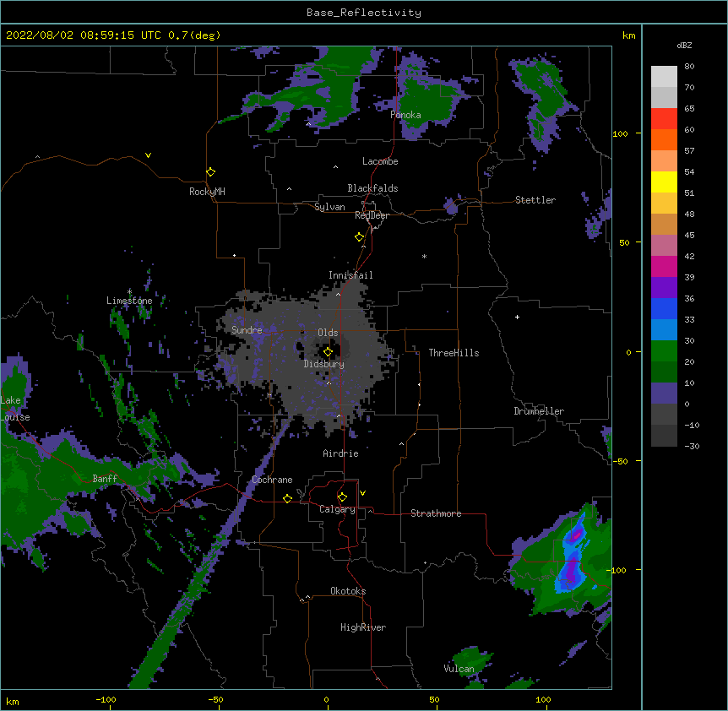The image size is (728, 711).
Task: Pick the bright green 20-30 dBZ swatch
Action: pos(664,351)
